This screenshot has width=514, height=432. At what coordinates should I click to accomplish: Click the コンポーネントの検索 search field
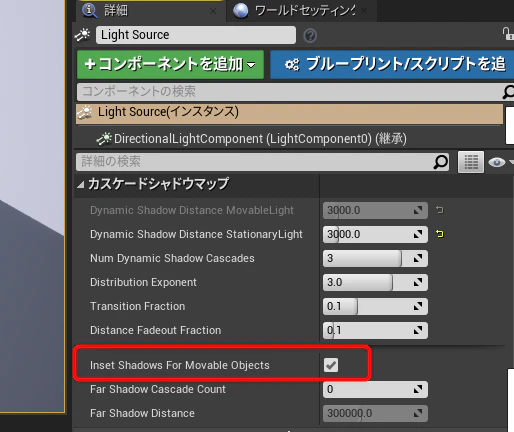pos(289,92)
